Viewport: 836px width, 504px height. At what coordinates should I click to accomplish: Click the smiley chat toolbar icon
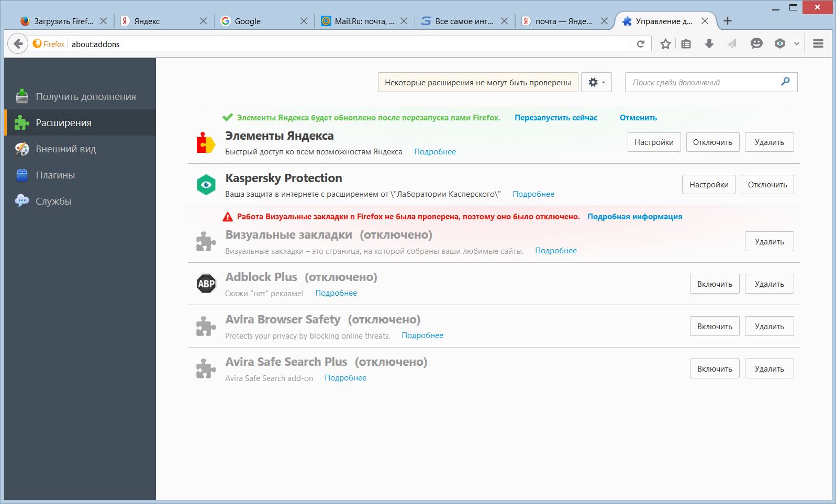[x=756, y=43]
